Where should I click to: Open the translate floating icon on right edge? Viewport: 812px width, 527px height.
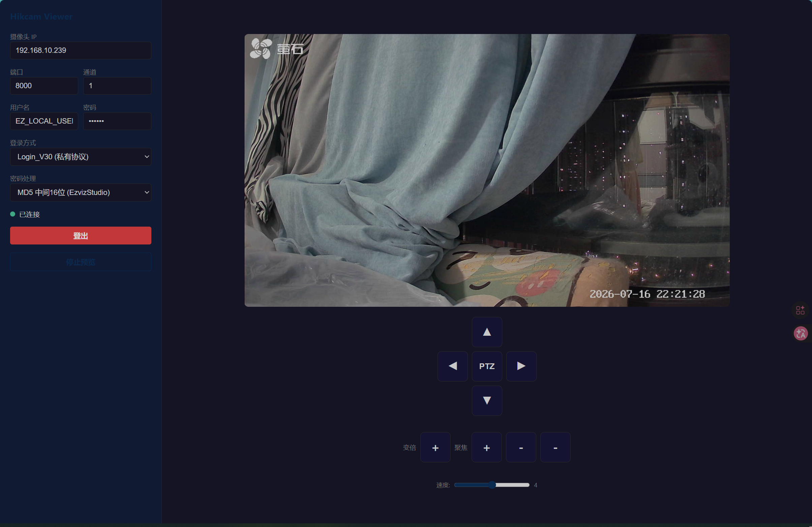[x=801, y=333]
